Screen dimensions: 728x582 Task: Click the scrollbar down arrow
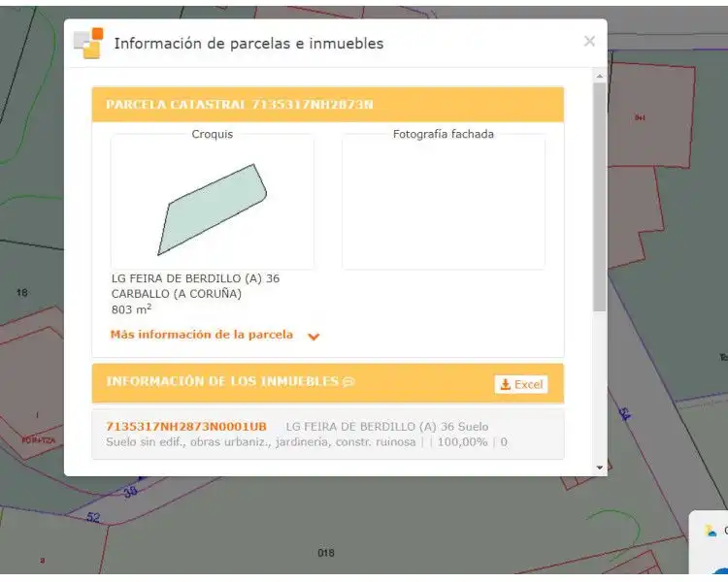600,468
